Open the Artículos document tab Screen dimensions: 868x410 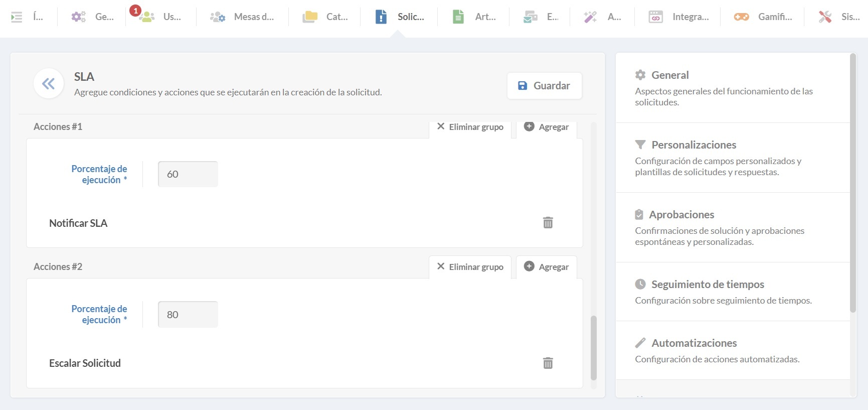(x=473, y=17)
